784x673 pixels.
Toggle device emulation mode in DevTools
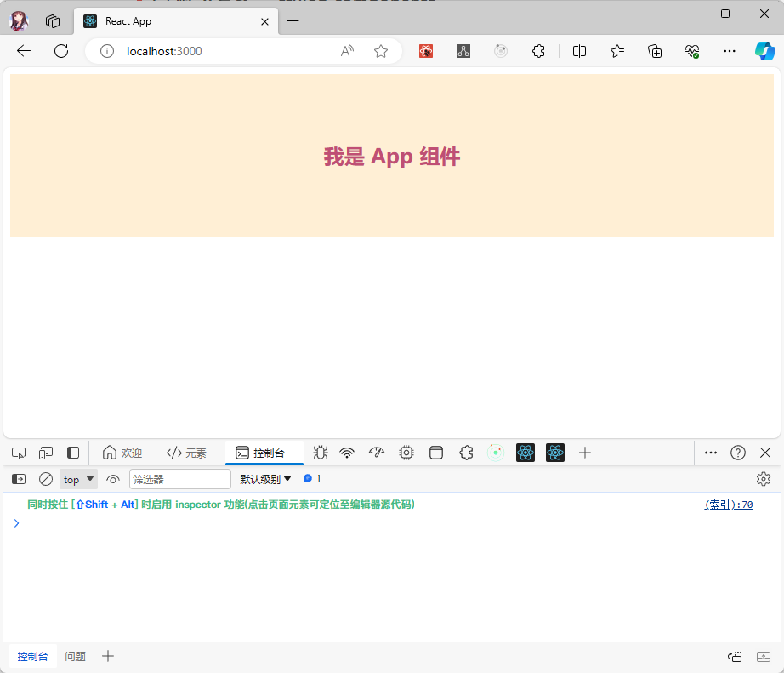tap(46, 453)
